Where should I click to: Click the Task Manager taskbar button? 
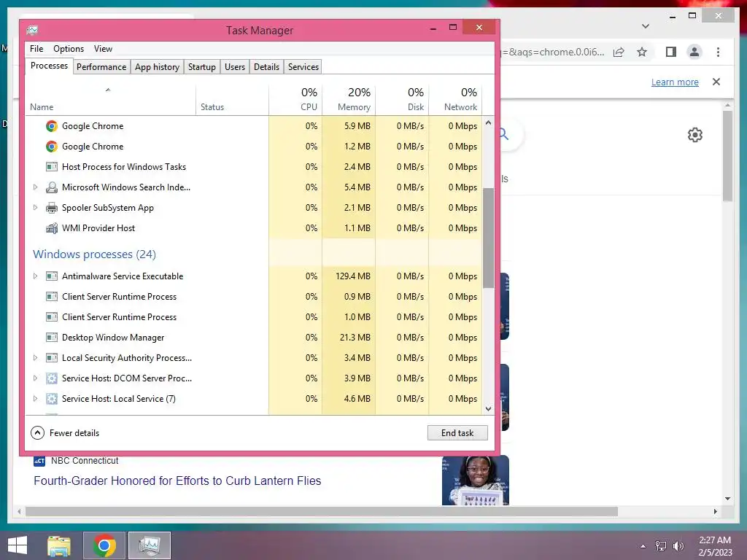coord(150,545)
